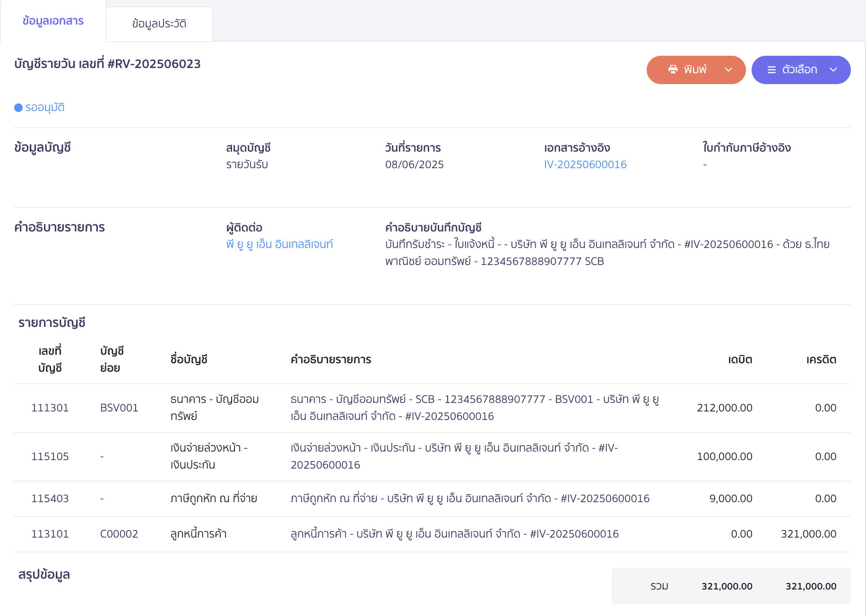Click sub-account code C00002
Image resolution: width=866 pixels, height=616 pixels.
tap(119, 534)
